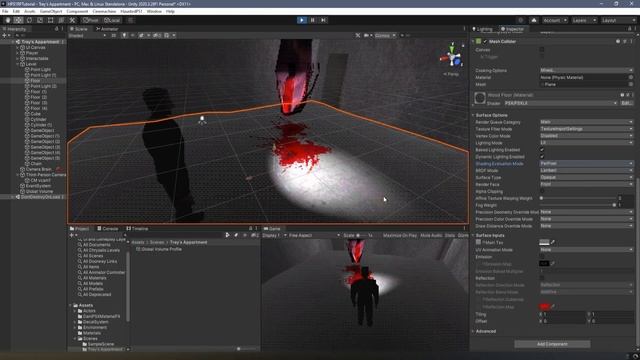Switch to the Animator tab
Screen dimensions: 640x360
point(107,29)
